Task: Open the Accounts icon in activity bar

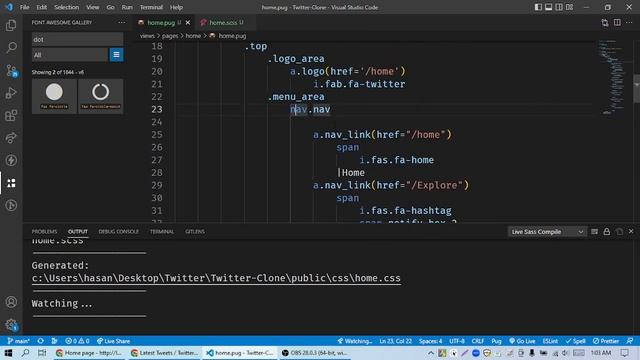Action: click(11, 302)
